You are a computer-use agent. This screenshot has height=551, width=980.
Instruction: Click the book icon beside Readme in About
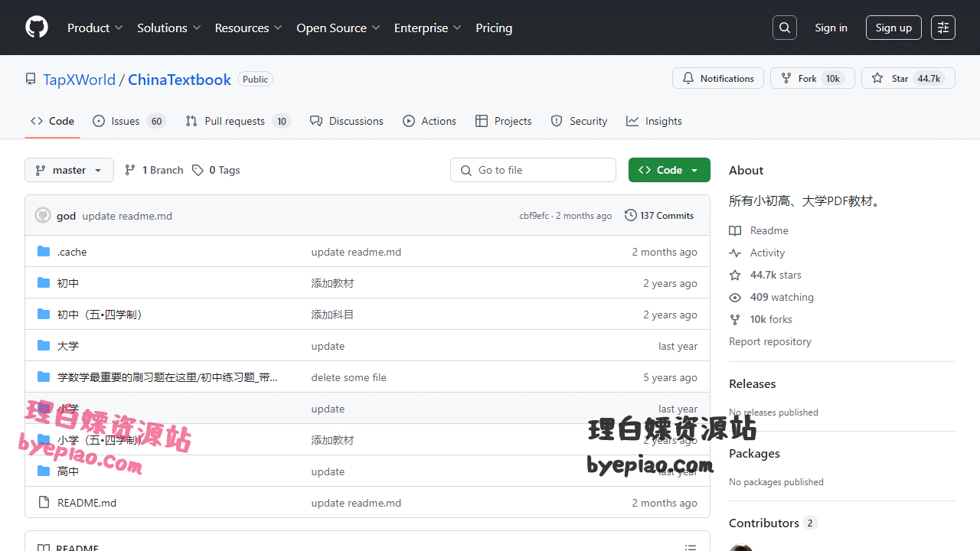(735, 230)
